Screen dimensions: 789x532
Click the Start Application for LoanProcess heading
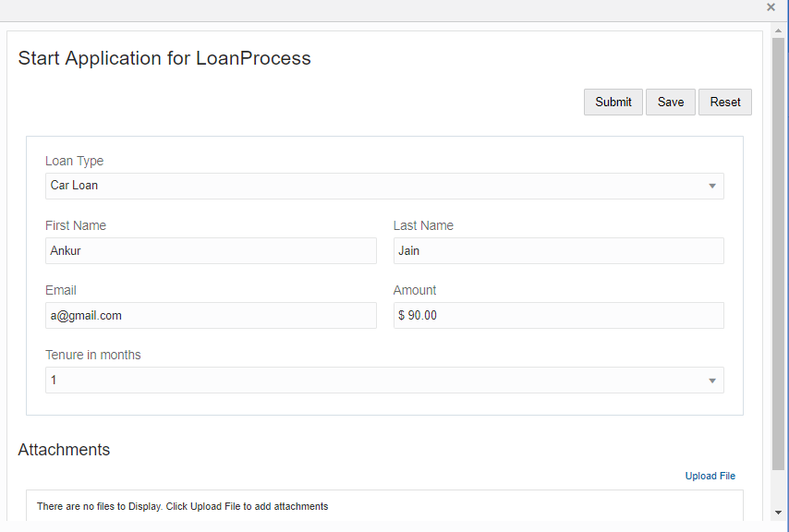click(x=164, y=58)
